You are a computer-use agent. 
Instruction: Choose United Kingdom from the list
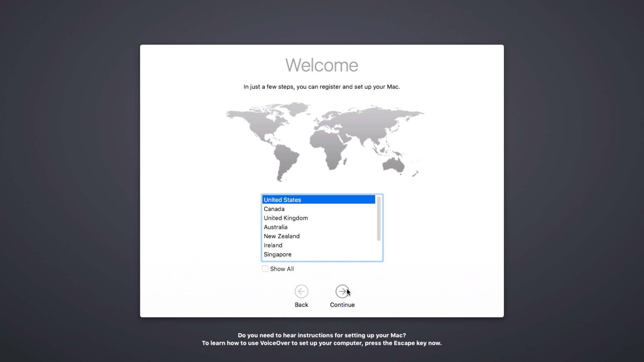[x=286, y=218]
